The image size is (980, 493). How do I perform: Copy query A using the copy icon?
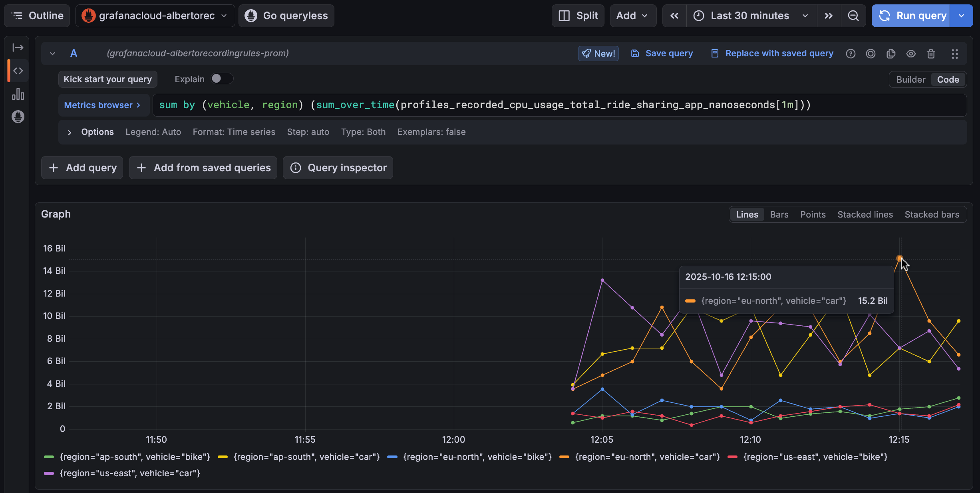coord(891,53)
